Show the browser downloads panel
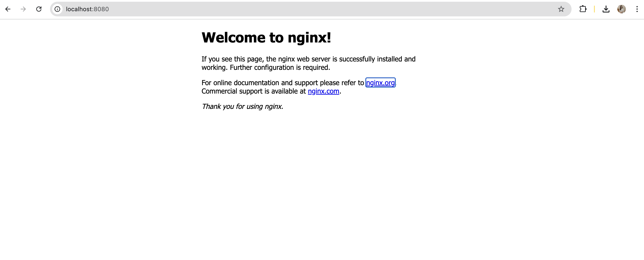644x260 pixels. coord(606,9)
